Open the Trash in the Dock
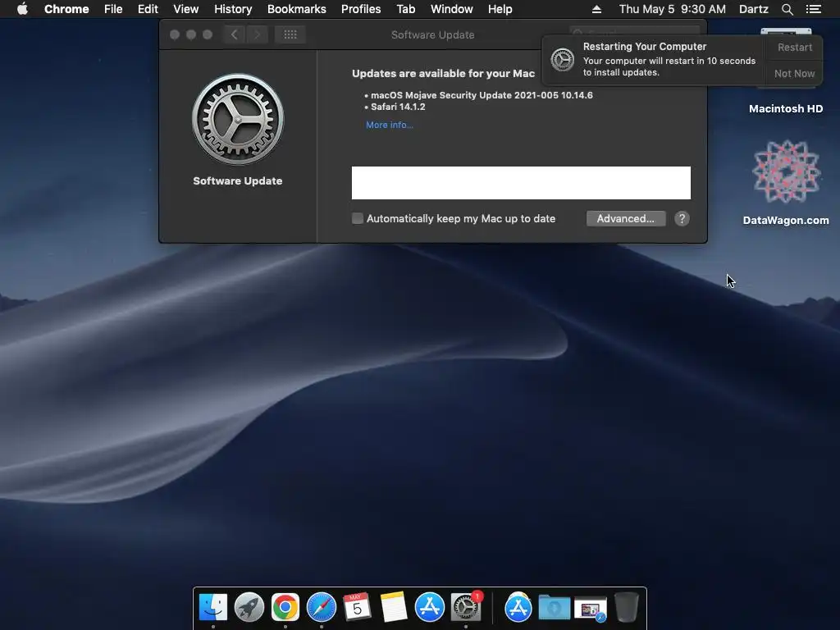This screenshot has height=630, width=840. tap(626, 608)
